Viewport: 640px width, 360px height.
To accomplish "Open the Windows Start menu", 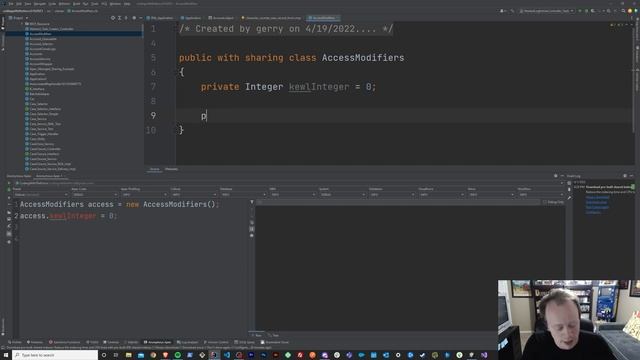I will tap(6, 355).
